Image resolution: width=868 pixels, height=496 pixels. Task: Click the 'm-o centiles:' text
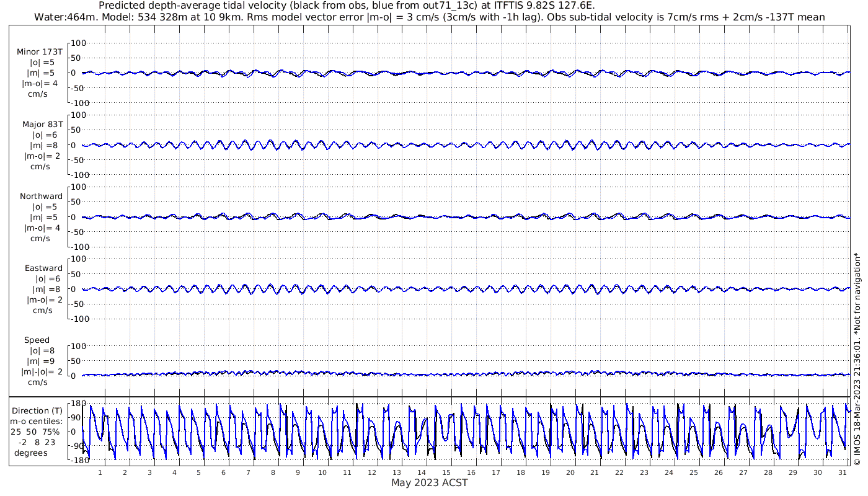(x=36, y=422)
